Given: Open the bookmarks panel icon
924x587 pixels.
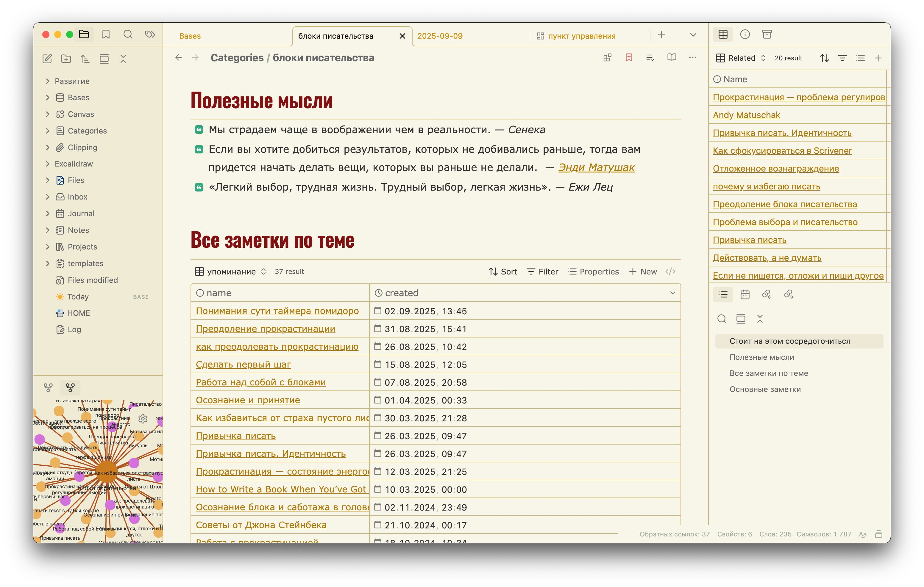Looking at the screenshot, I should (x=106, y=34).
